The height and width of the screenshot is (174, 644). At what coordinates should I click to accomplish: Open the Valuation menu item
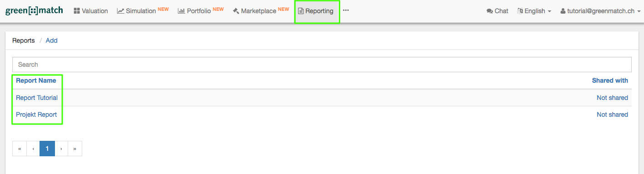click(91, 11)
